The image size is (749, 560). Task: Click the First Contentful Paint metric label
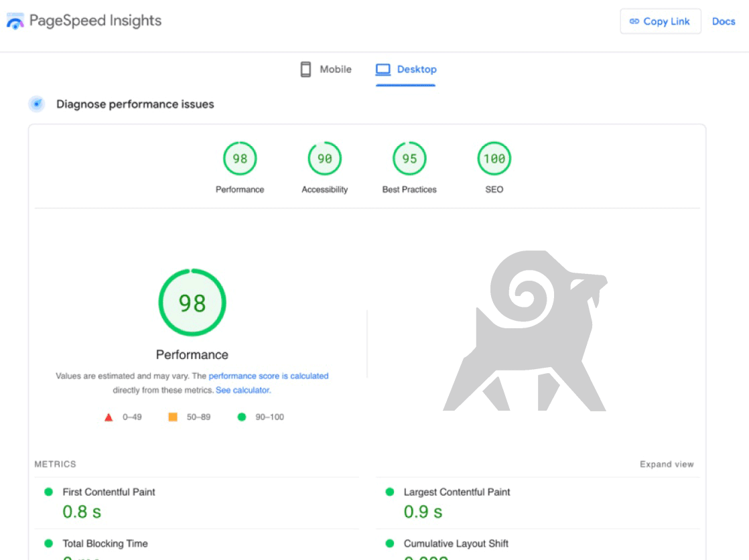[109, 492]
